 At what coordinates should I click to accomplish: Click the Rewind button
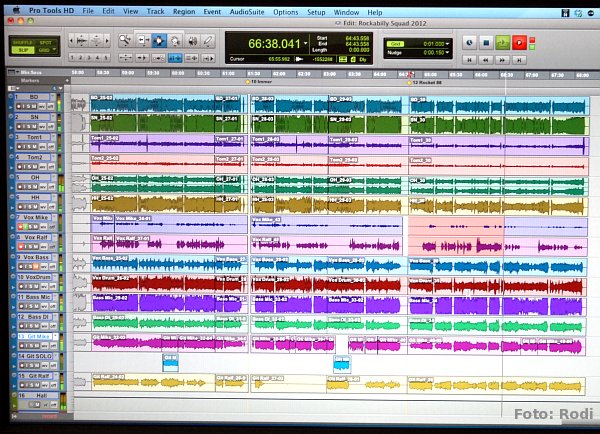[486, 60]
